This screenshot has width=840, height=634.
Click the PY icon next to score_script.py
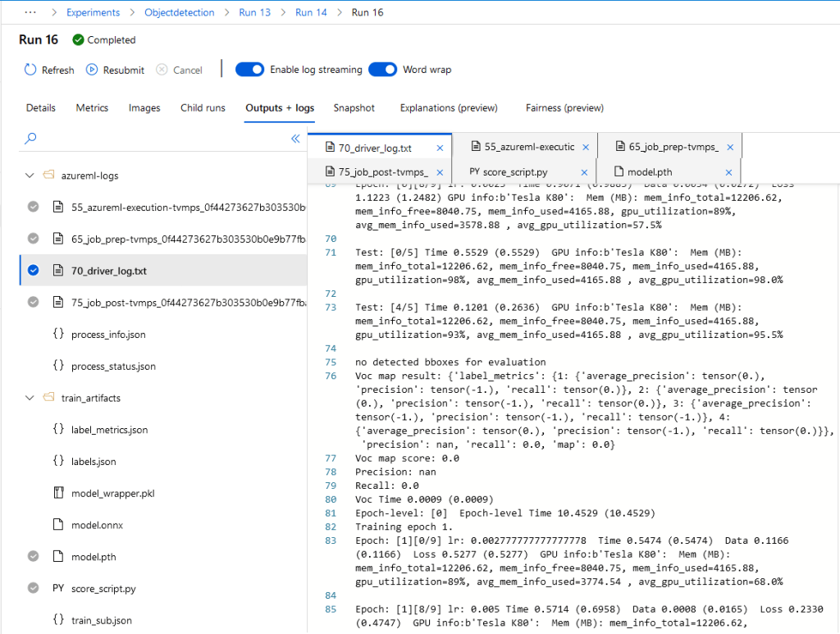57,588
